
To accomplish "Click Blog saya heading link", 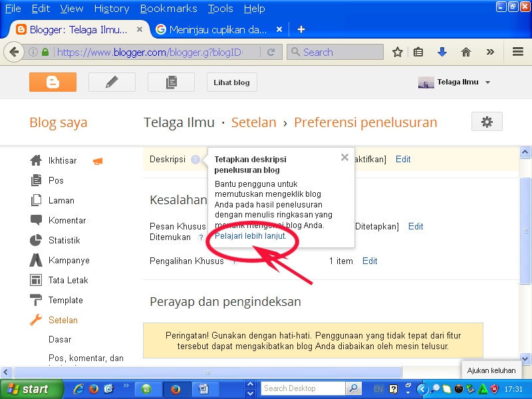I will coord(59,122).
